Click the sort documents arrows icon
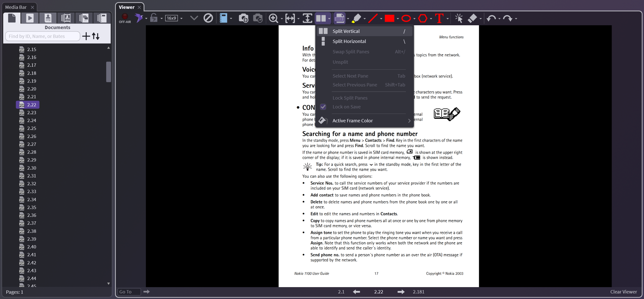Image resolution: width=644 pixels, height=299 pixels. (x=96, y=36)
